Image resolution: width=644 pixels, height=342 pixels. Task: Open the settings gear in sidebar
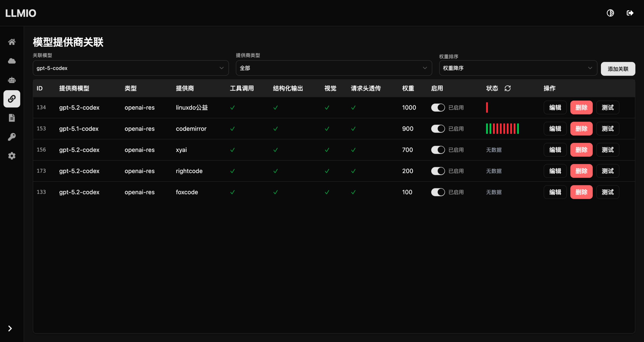click(12, 156)
